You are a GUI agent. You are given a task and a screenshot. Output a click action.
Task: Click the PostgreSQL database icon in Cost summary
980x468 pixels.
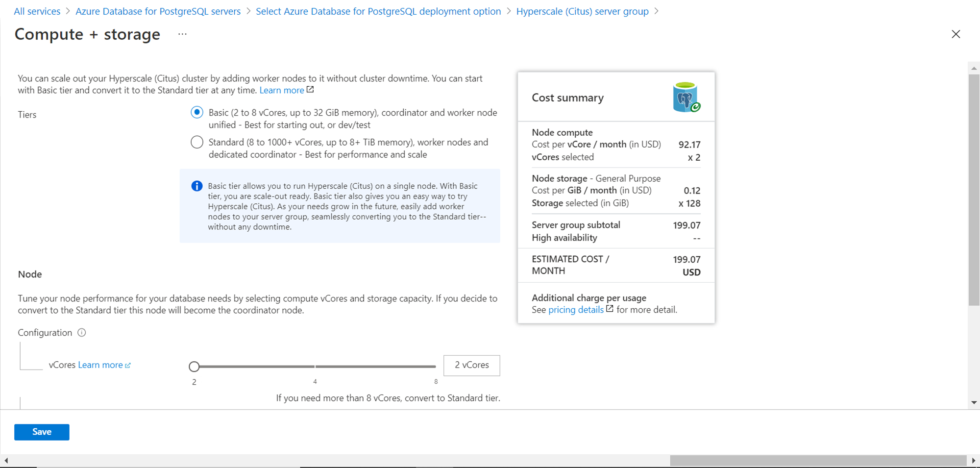coord(686,98)
